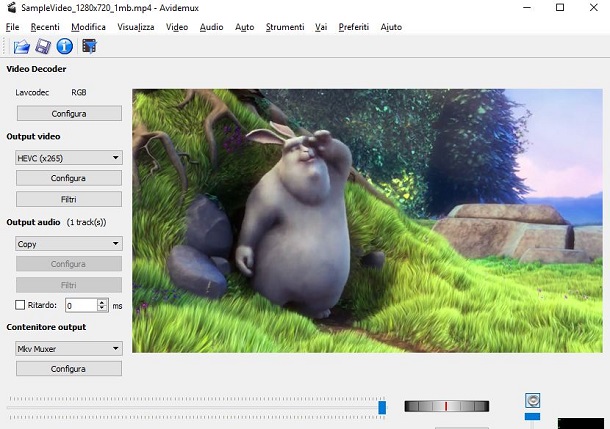The width and height of the screenshot is (610, 429).
Task: Click the RGB decoder label
Action: click(79, 93)
